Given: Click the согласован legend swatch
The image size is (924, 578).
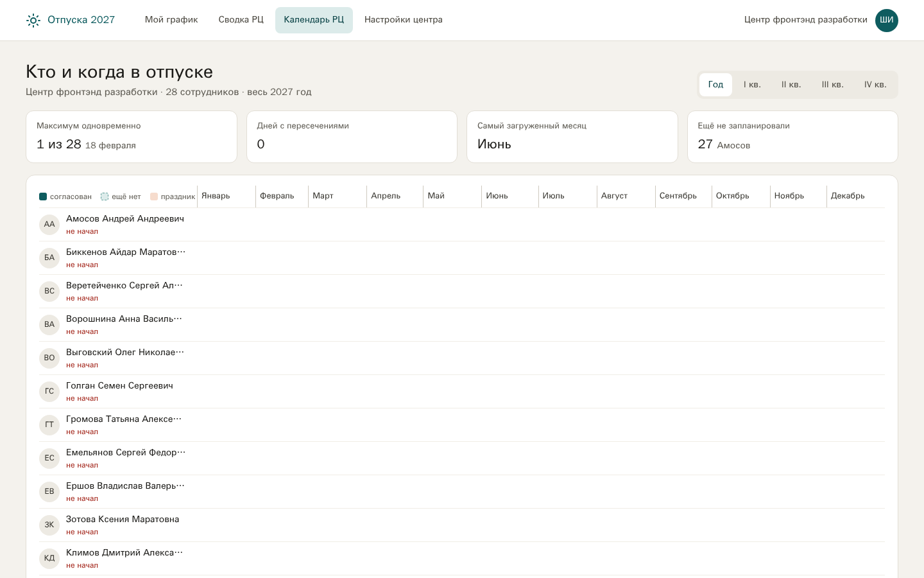Looking at the screenshot, I should pyautogui.click(x=43, y=197).
